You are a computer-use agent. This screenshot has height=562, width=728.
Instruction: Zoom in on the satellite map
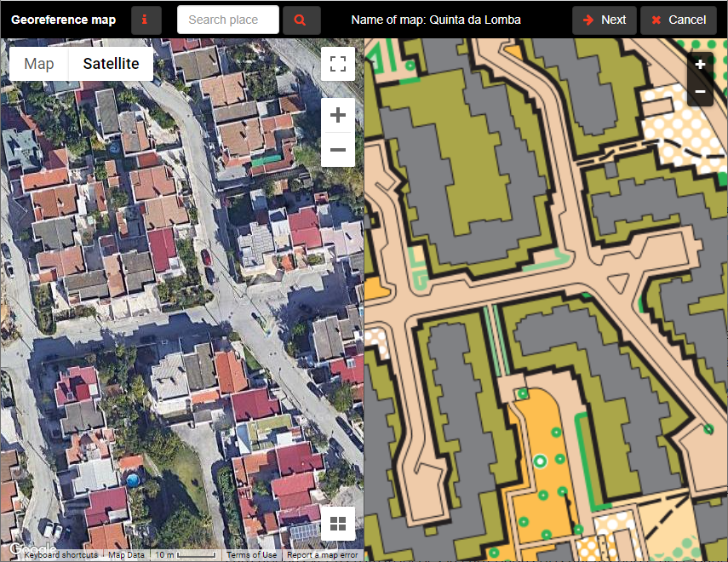click(x=338, y=115)
